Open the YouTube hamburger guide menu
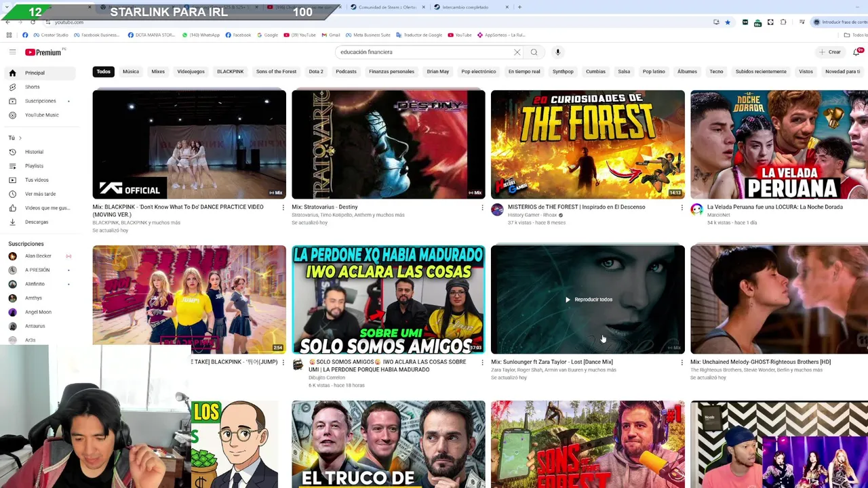The height and width of the screenshot is (488, 868). point(12,52)
